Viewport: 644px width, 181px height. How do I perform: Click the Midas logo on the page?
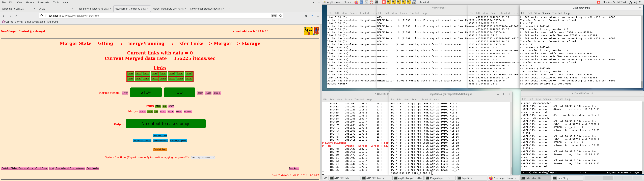point(308,31)
